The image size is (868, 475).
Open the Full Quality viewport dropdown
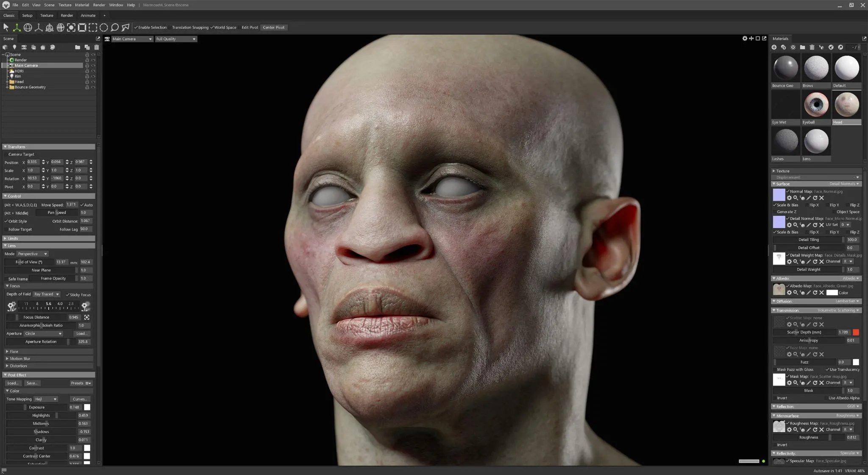(176, 39)
